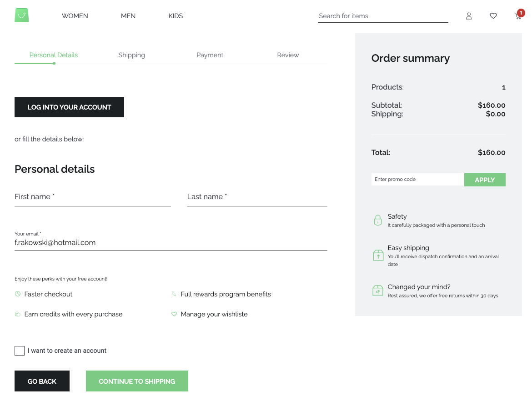Click the Subtotal $160.00 value

[x=491, y=105]
